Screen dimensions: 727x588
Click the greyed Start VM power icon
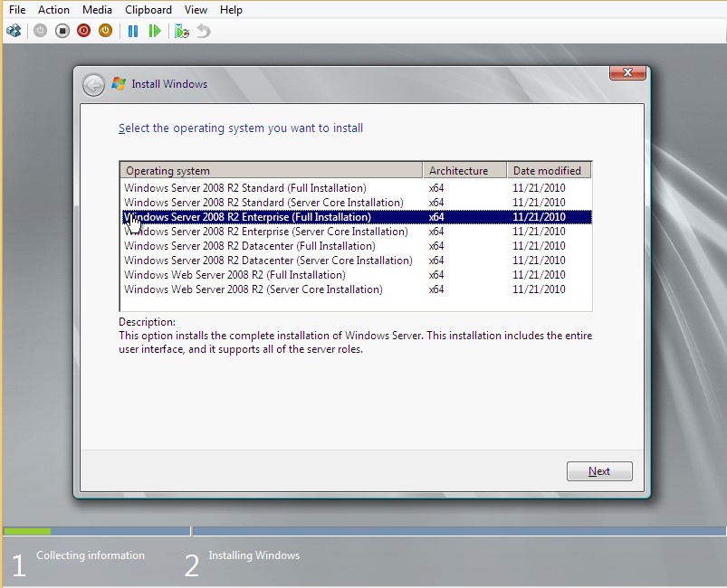41,31
